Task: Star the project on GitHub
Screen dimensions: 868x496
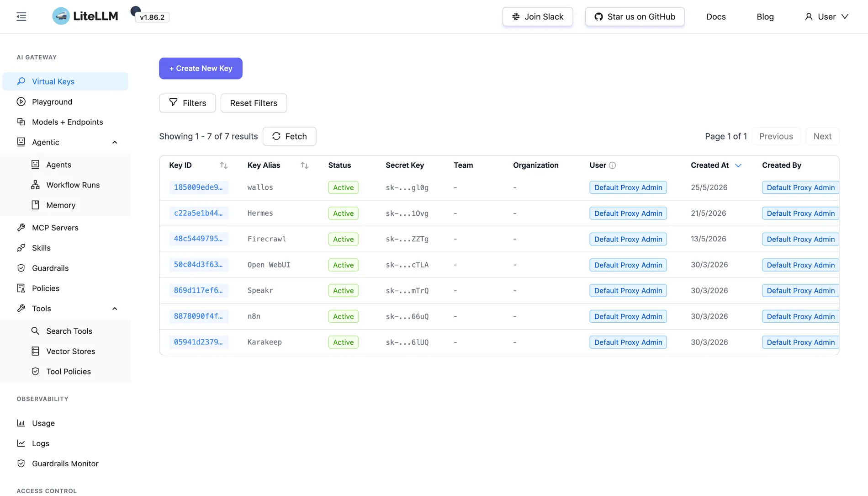Action: 635,17
